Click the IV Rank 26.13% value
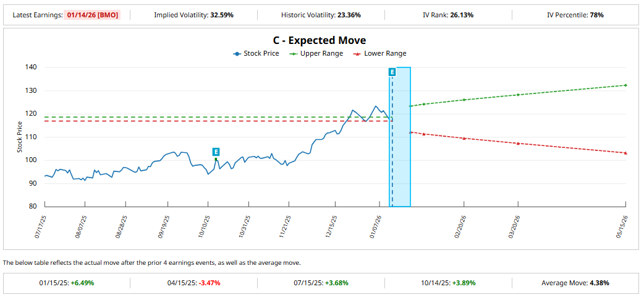This screenshot has width=644, height=297. [462, 15]
